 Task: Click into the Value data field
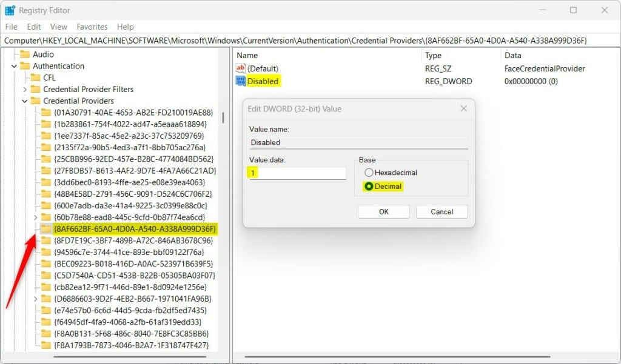[x=297, y=173]
